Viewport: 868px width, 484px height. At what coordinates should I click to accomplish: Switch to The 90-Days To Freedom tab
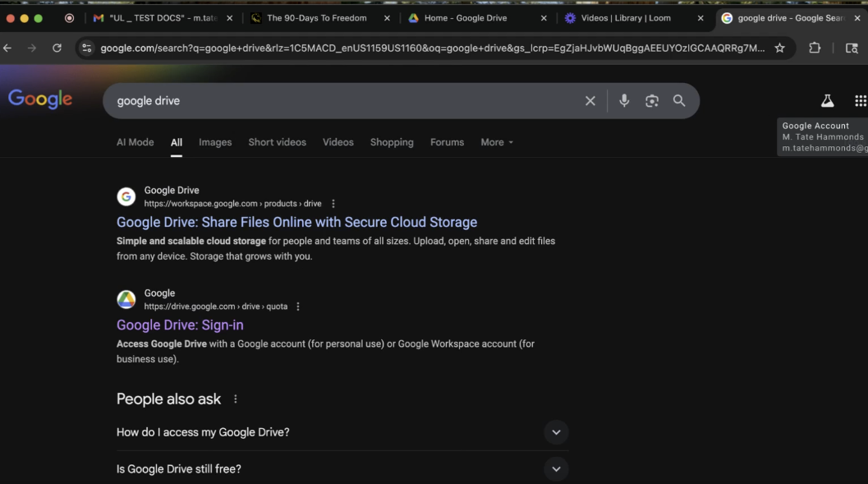(x=317, y=18)
